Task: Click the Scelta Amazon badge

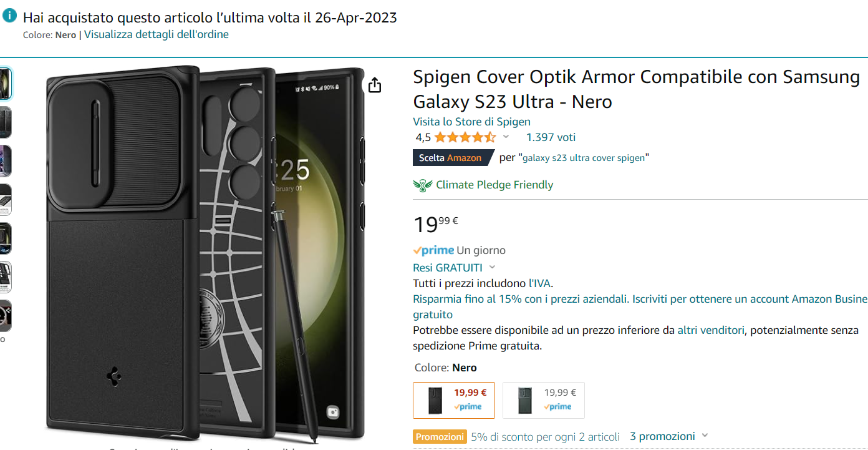Action: tap(453, 158)
